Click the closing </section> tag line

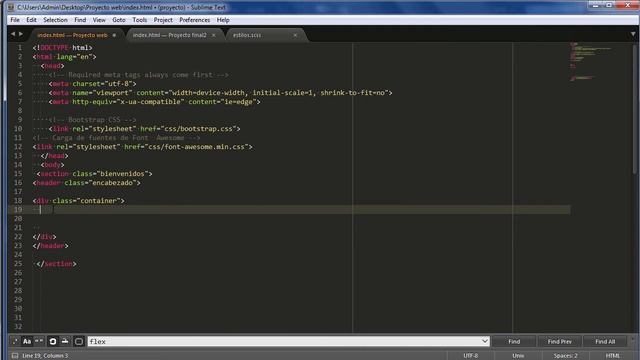point(56,264)
